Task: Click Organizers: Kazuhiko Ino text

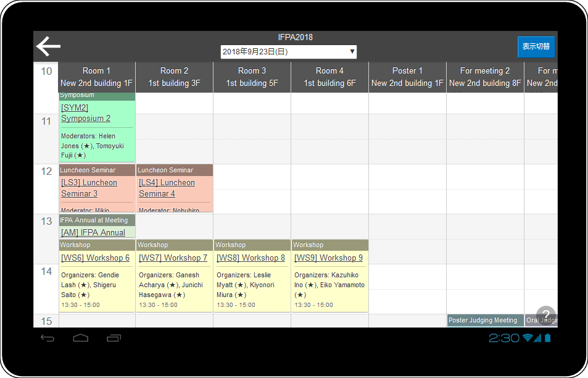Action: tap(329, 285)
